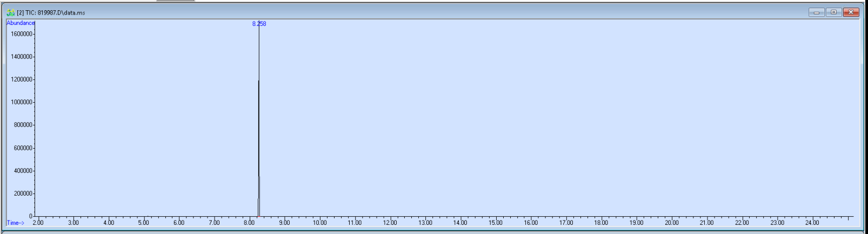The height and width of the screenshot is (234, 868).
Task: Click the Abundance axis label
Action: [x=21, y=23]
